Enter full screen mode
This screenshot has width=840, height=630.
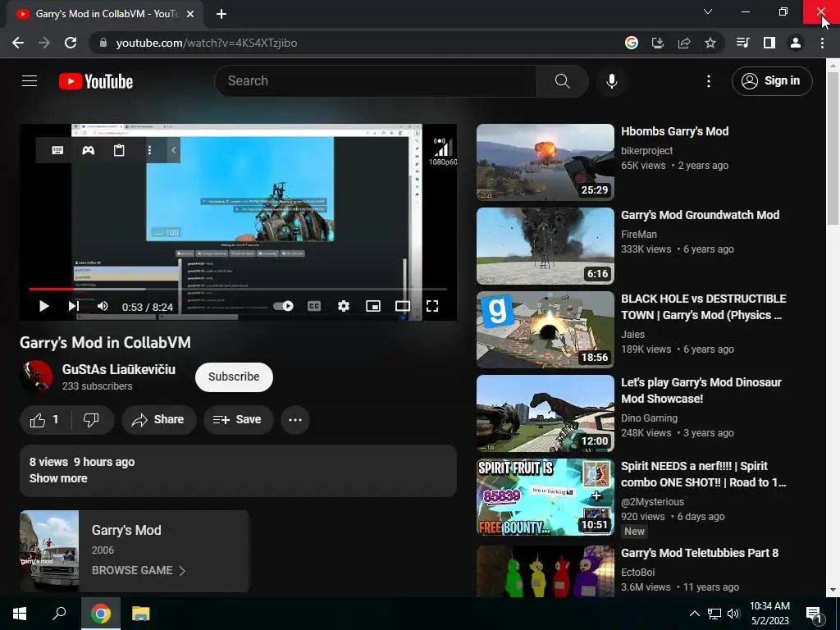coord(431,306)
